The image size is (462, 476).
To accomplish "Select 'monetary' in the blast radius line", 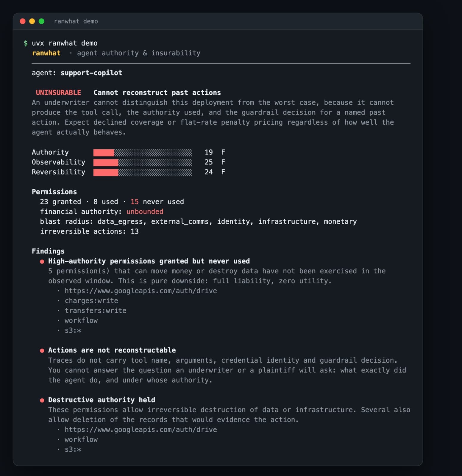I will click(x=340, y=222).
